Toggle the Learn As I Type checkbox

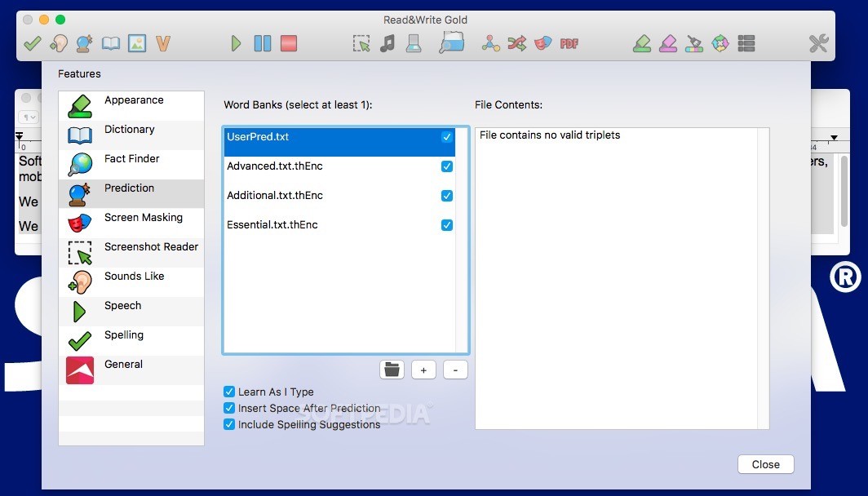pyautogui.click(x=229, y=392)
